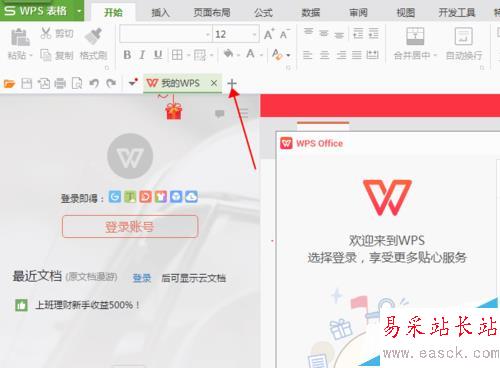
Task: Toggle italic formatting (I)
Action: point(142,55)
